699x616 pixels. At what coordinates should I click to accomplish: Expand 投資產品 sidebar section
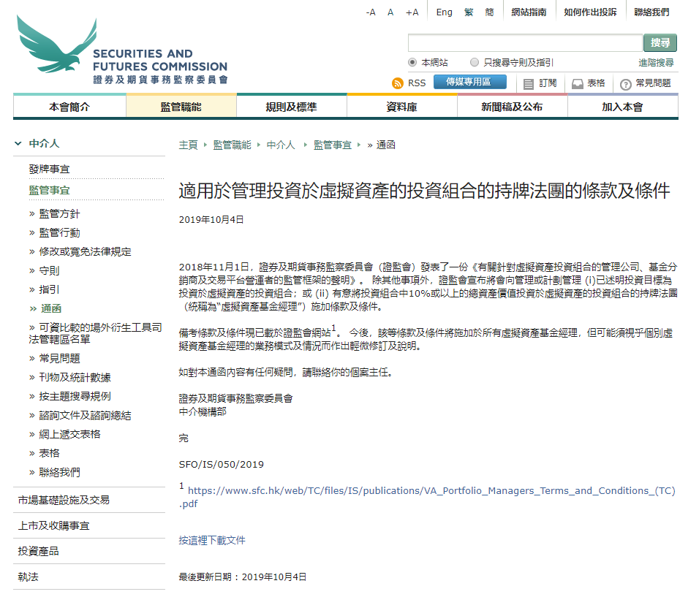coord(38,552)
